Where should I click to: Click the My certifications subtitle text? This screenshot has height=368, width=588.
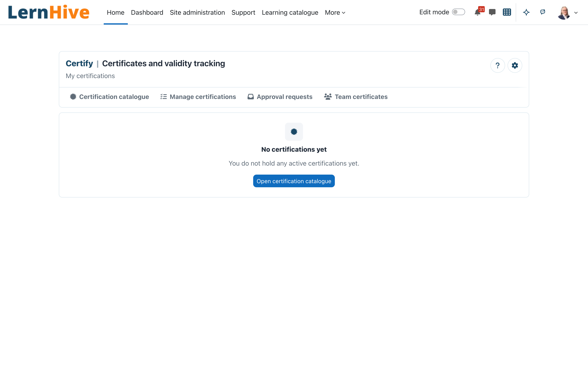pos(90,76)
